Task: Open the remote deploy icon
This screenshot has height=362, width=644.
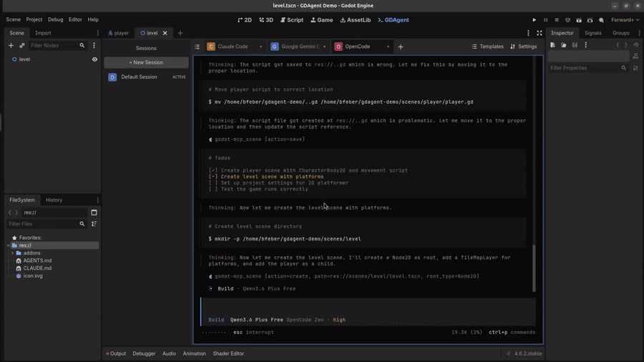Action: pos(567,20)
